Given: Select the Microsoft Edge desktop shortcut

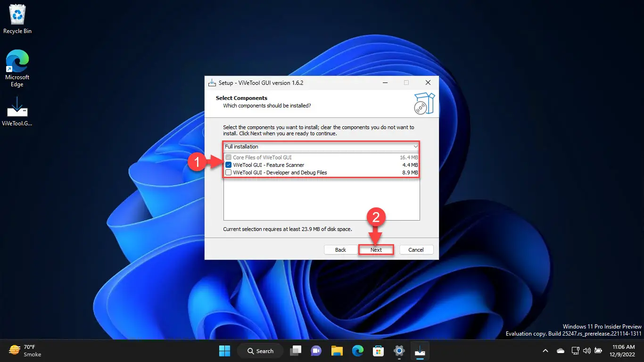Looking at the screenshot, I should pos(17,69).
